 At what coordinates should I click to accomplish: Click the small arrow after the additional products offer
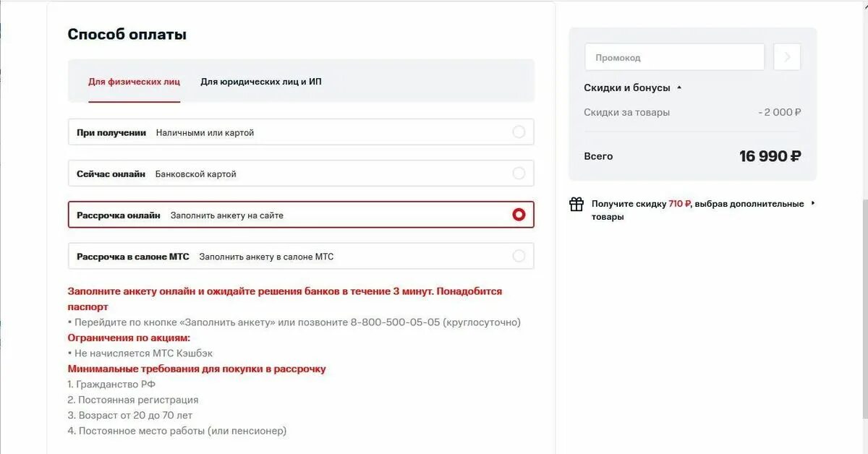click(813, 203)
